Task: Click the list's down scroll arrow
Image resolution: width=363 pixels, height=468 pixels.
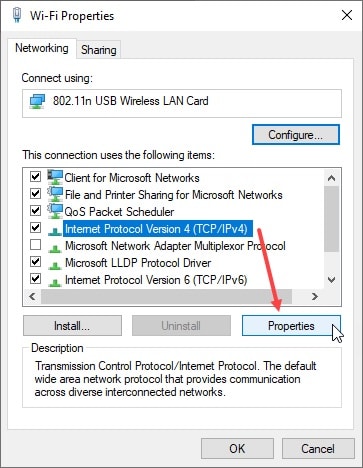Action: [331, 280]
